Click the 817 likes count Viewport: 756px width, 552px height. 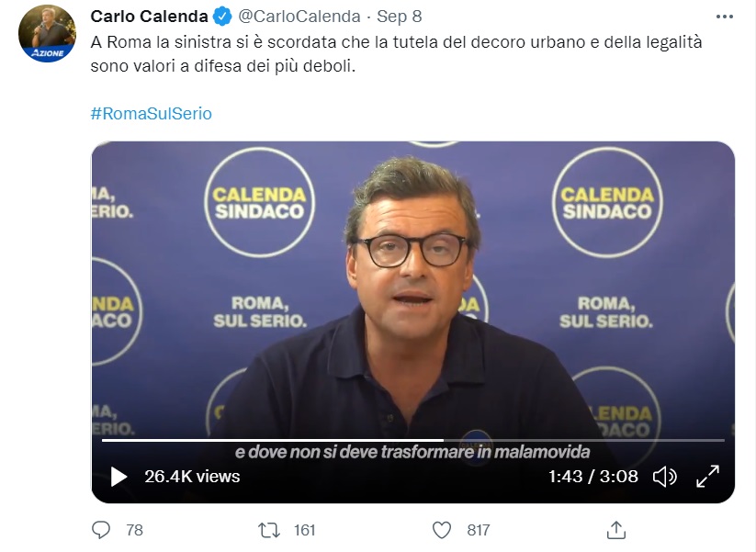[x=479, y=530]
